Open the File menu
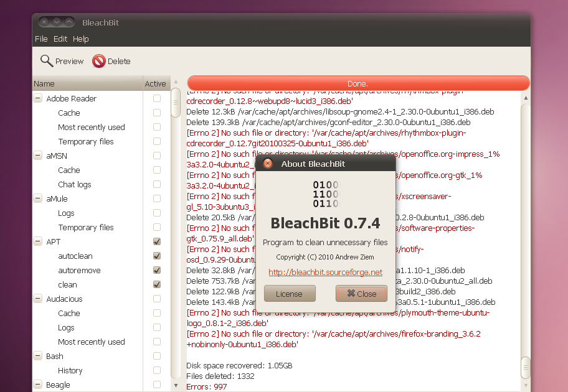568x392 pixels. click(41, 39)
